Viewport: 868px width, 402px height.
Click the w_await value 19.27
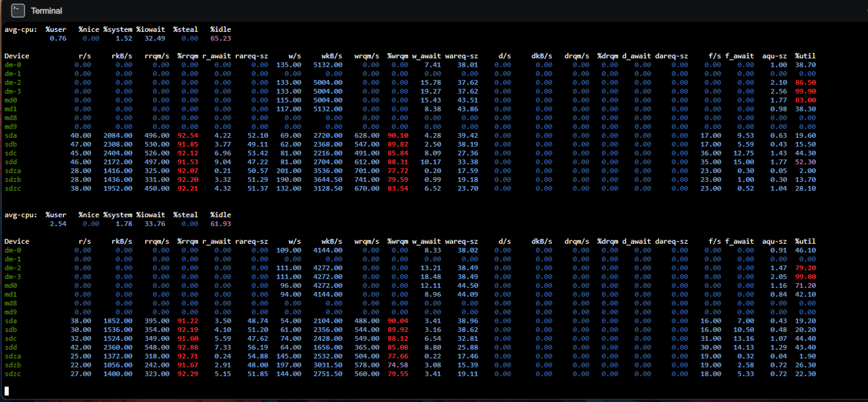pos(430,92)
